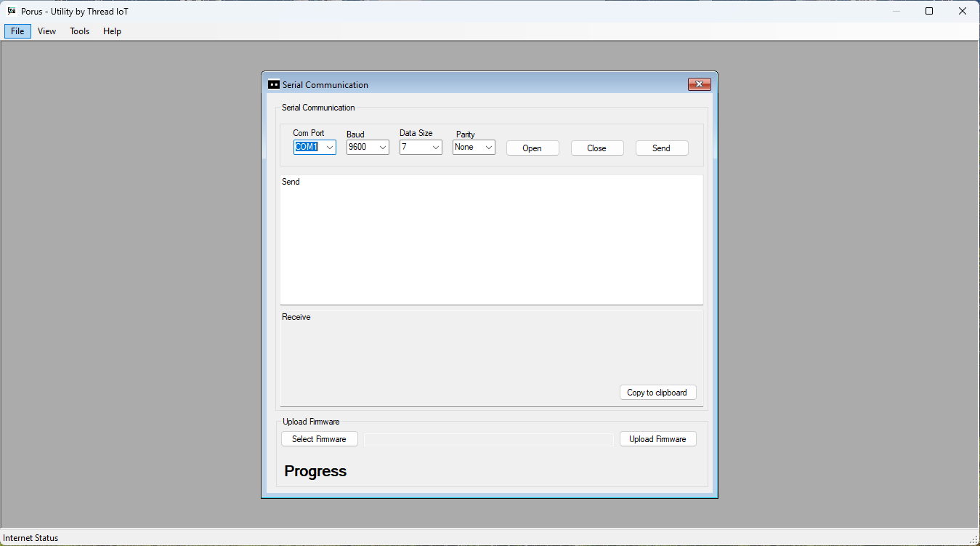Image resolution: width=980 pixels, height=546 pixels.
Task: Maximize the Porus main window
Action: (929, 11)
